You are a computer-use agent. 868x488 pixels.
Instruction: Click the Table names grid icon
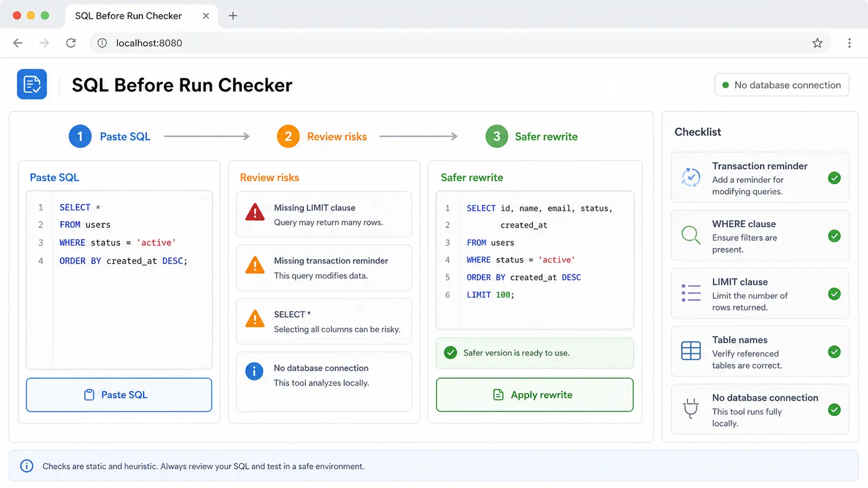(x=691, y=351)
